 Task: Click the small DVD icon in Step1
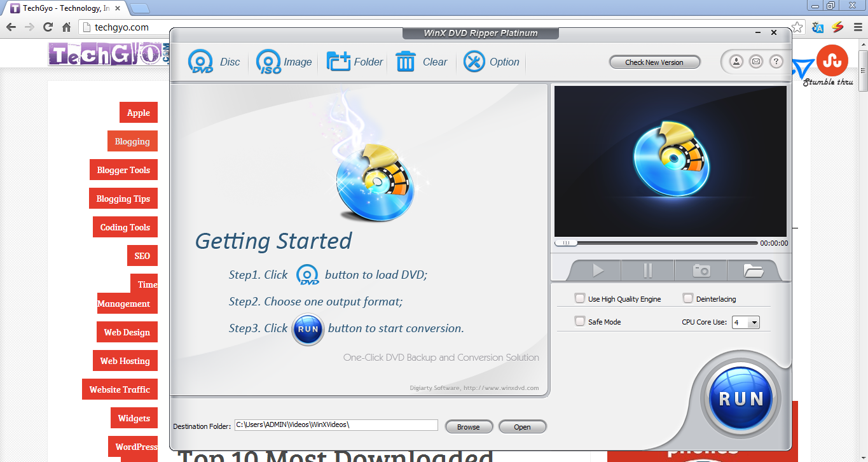(308, 275)
